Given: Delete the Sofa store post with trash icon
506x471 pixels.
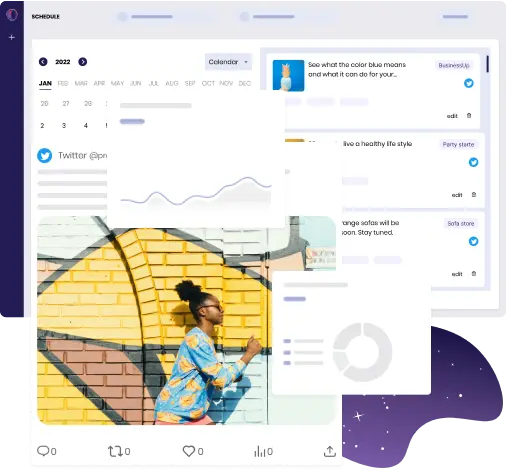Looking at the screenshot, I should coord(474,274).
